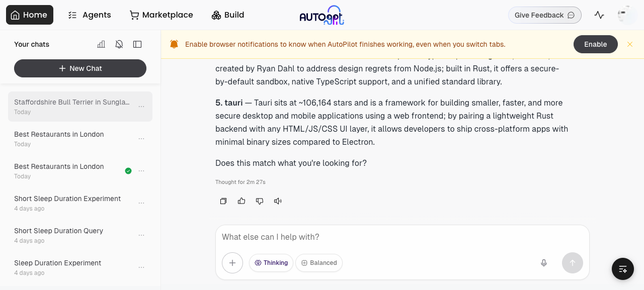Open the Balanced mode selector
Image resolution: width=644 pixels, height=290 pixels.
pyautogui.click(x=319, y=263)
